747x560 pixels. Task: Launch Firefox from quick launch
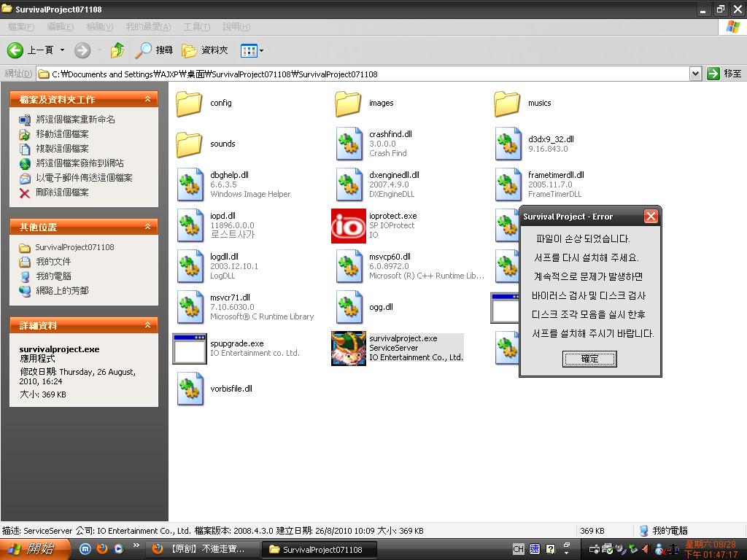pos(102,549)
